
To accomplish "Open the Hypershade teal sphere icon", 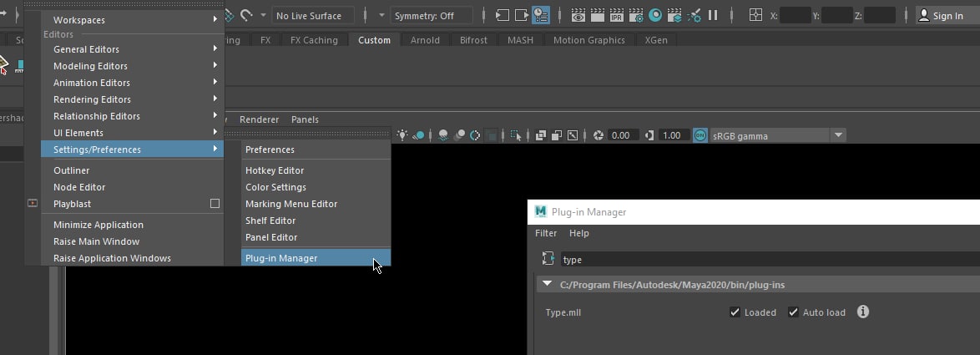I will (655, 15).
